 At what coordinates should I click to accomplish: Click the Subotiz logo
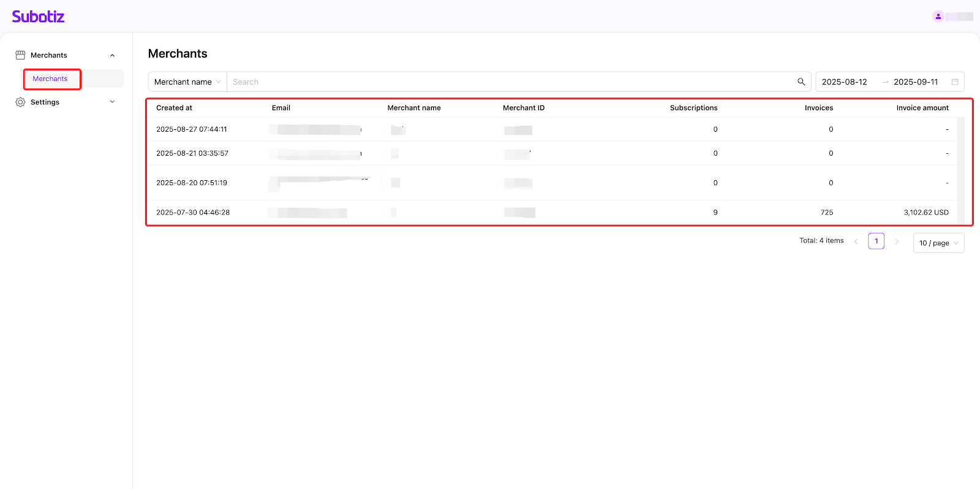coord(38,17)
